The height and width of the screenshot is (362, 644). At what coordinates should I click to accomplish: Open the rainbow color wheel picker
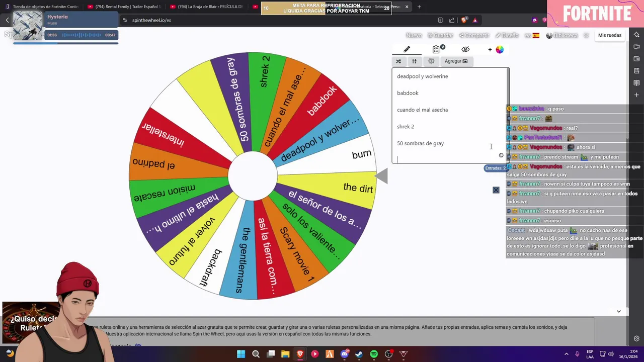coord(500,49)
